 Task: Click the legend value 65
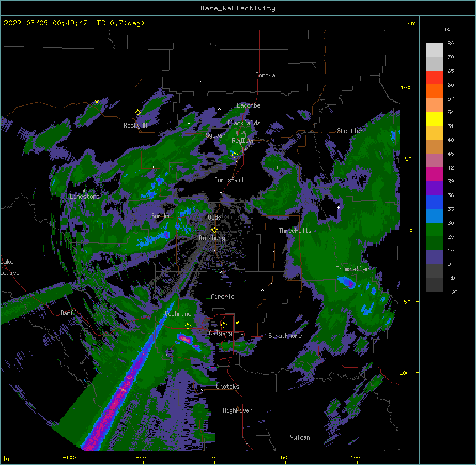coord(451,71)
